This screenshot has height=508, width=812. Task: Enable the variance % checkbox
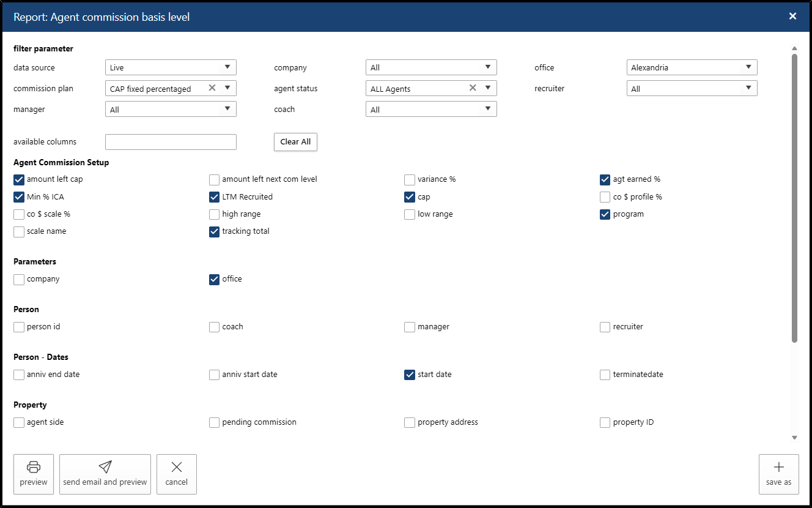pos(410,180)
